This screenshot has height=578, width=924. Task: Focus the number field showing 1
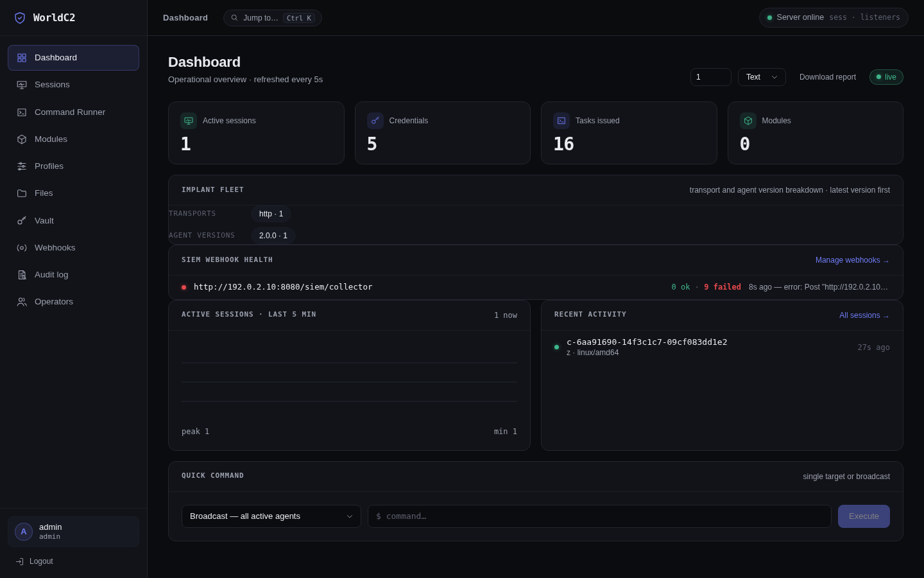tap(711, 77)
